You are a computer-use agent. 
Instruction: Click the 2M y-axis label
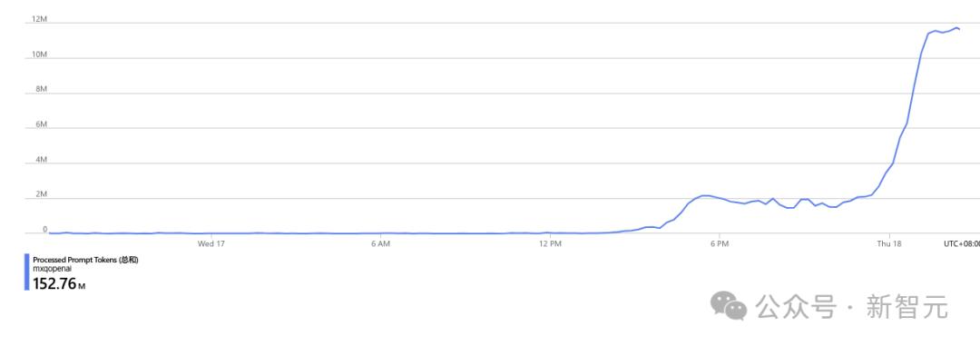click(x=41, y=194)
